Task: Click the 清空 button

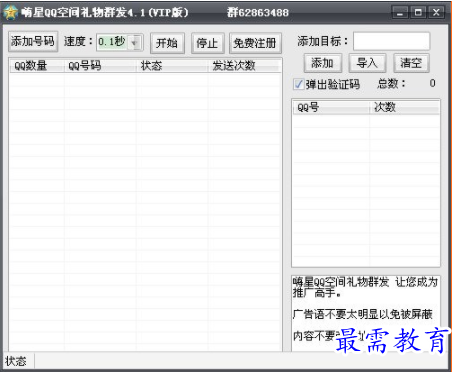Action: pos(411,63)
